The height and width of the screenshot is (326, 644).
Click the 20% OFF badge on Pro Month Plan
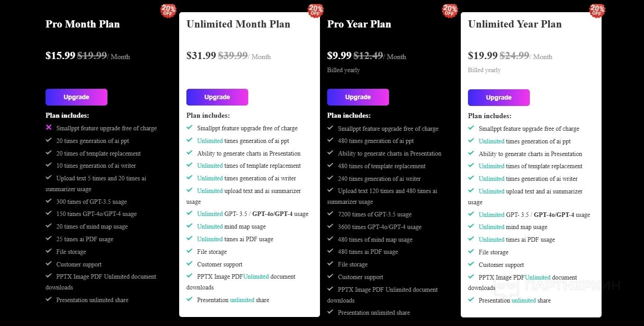coord(168,11)
